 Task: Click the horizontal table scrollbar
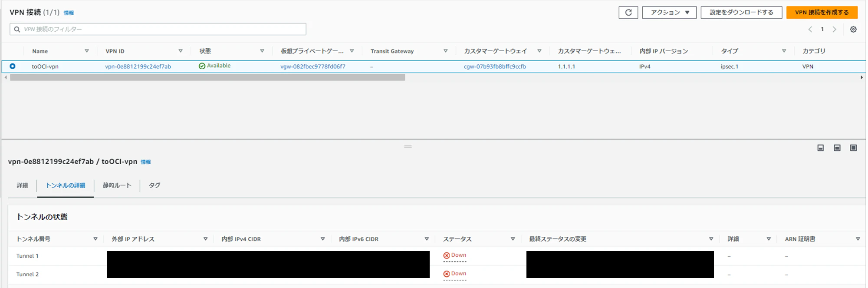pos(207,77)
